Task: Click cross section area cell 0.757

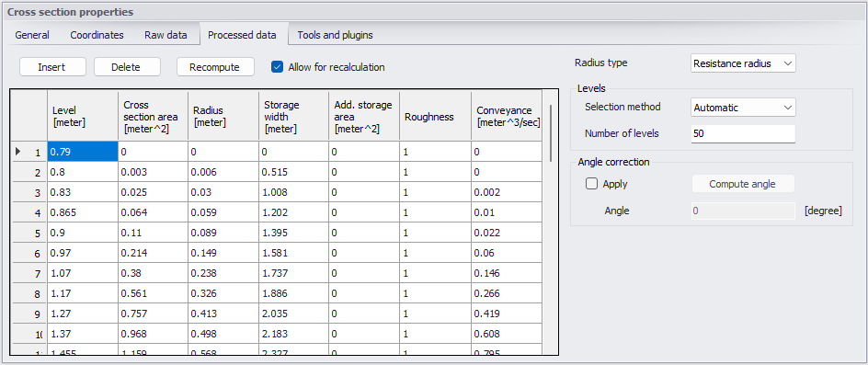Action: [153, 314]
